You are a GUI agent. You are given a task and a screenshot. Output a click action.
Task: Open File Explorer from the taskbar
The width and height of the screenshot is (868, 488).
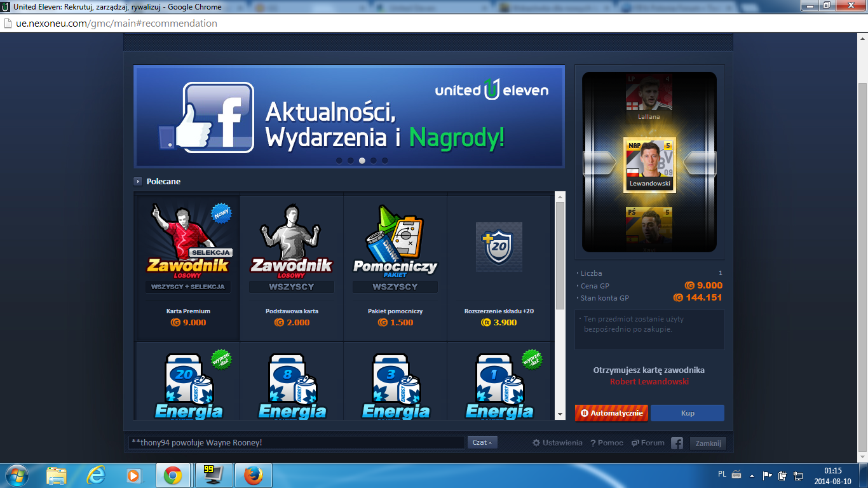coord(57,475)
